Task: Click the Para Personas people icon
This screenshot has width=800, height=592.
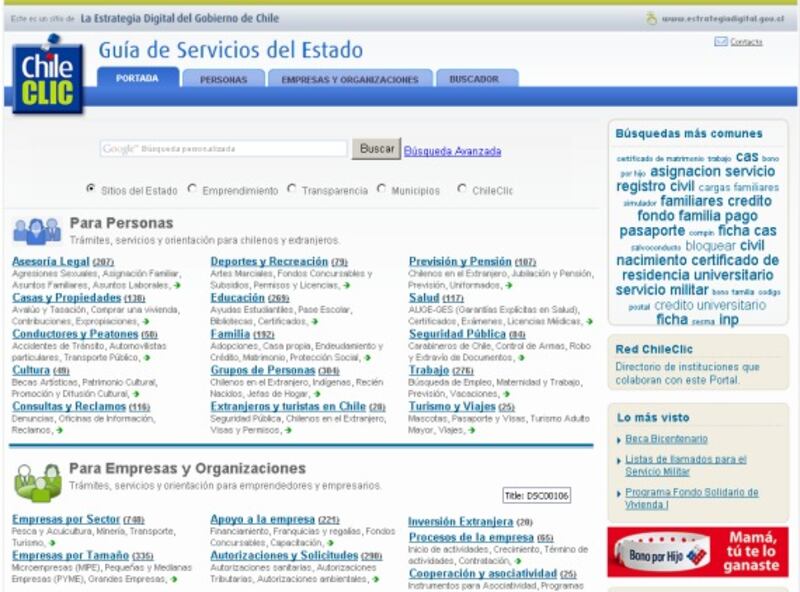Action: (x=36, y=231)
